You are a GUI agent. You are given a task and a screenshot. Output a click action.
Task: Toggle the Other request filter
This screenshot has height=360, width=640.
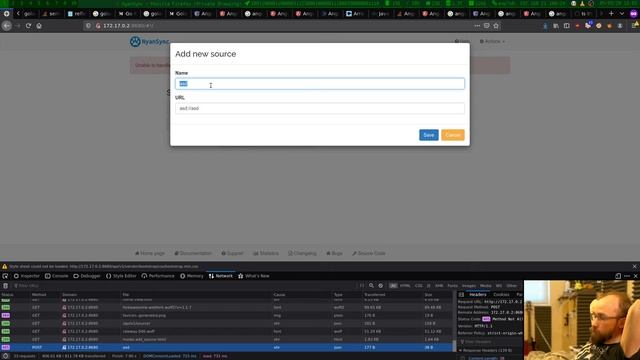pyautogui.click(x=511, y=286)
